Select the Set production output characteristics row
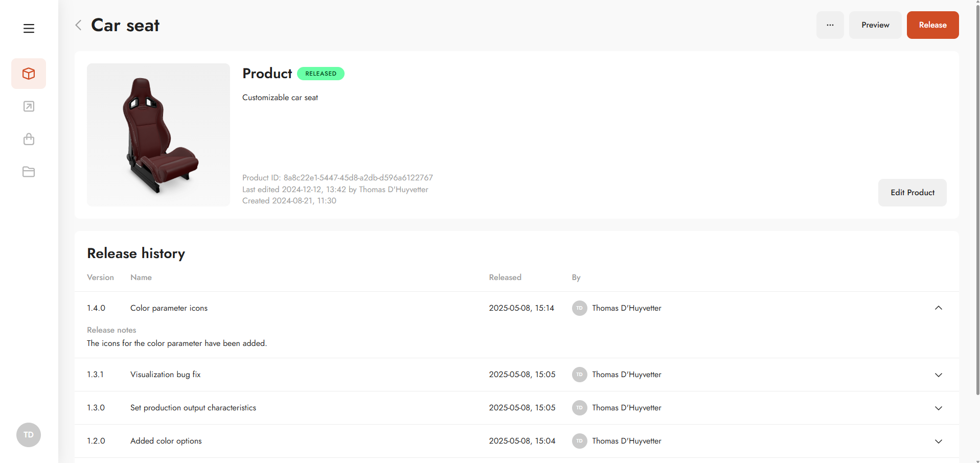 (516, 408)
